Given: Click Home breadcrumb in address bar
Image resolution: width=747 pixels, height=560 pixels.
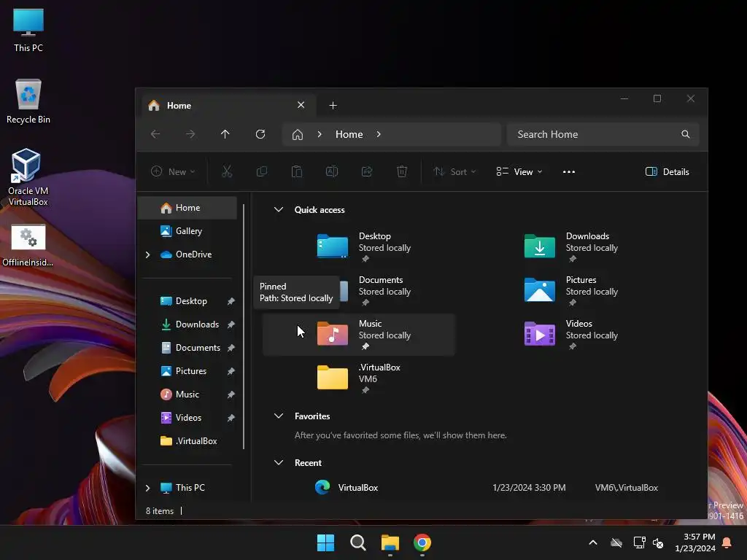Looking at the screenshot, I should point(349,134).
